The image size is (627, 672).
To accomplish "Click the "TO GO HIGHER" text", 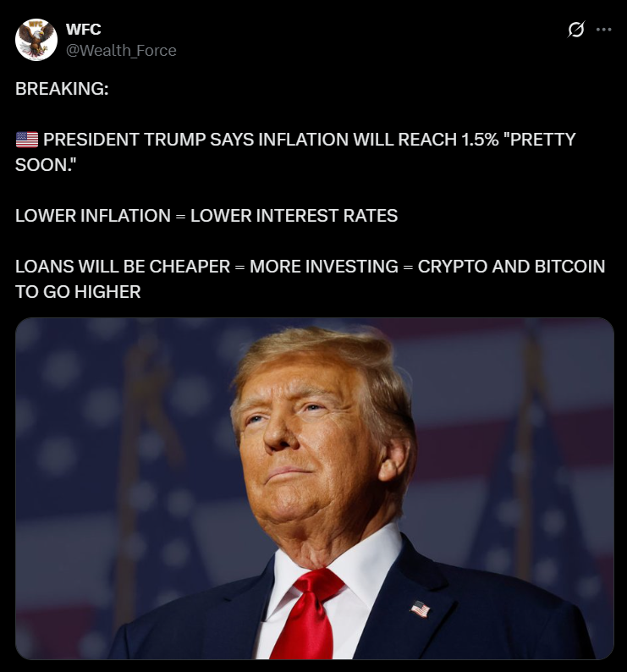I will coord(78,292).
